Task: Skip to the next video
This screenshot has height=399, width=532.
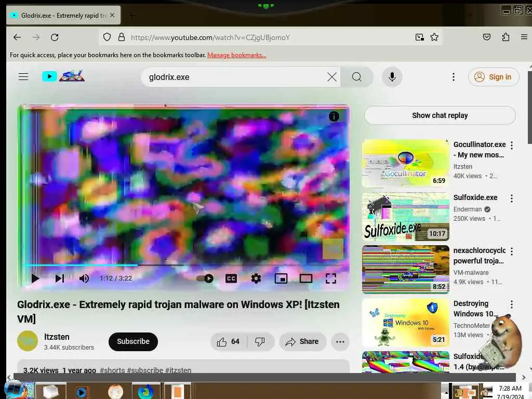Action: pyautogui.click(x=60, y=278)
